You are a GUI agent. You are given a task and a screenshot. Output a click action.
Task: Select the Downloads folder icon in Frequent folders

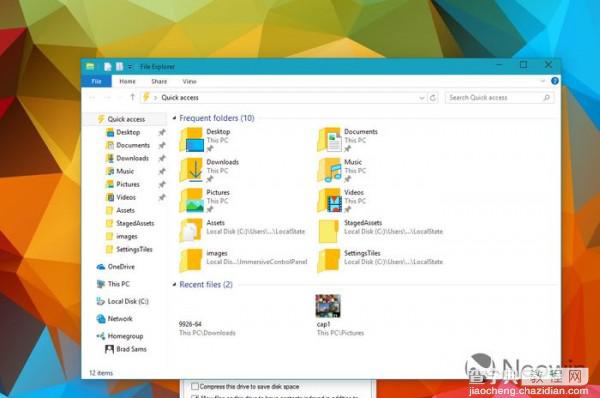191,170
